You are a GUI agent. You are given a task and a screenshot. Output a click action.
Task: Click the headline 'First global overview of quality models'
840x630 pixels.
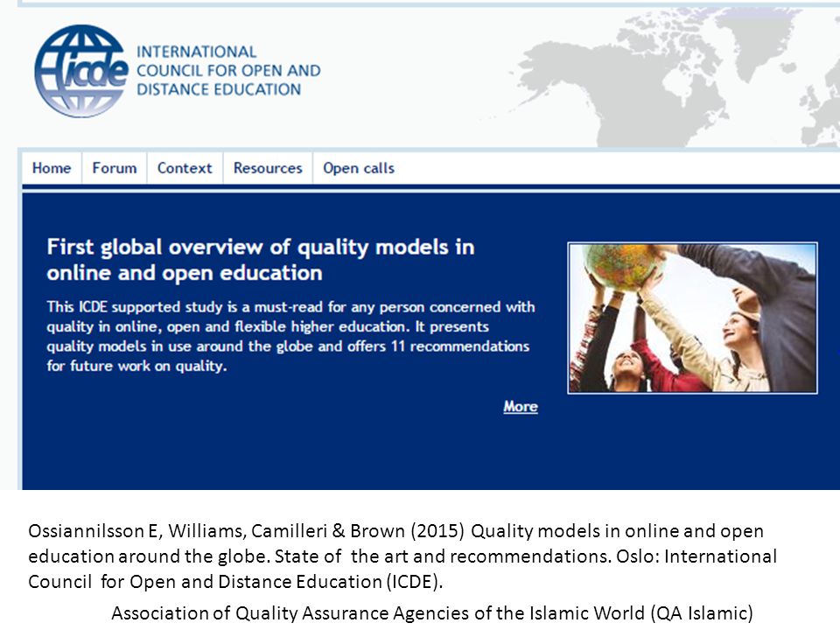[261, 260]
